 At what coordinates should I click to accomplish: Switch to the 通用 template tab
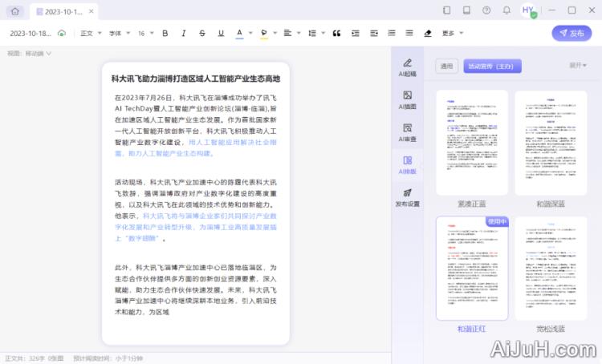pos(446,66)
